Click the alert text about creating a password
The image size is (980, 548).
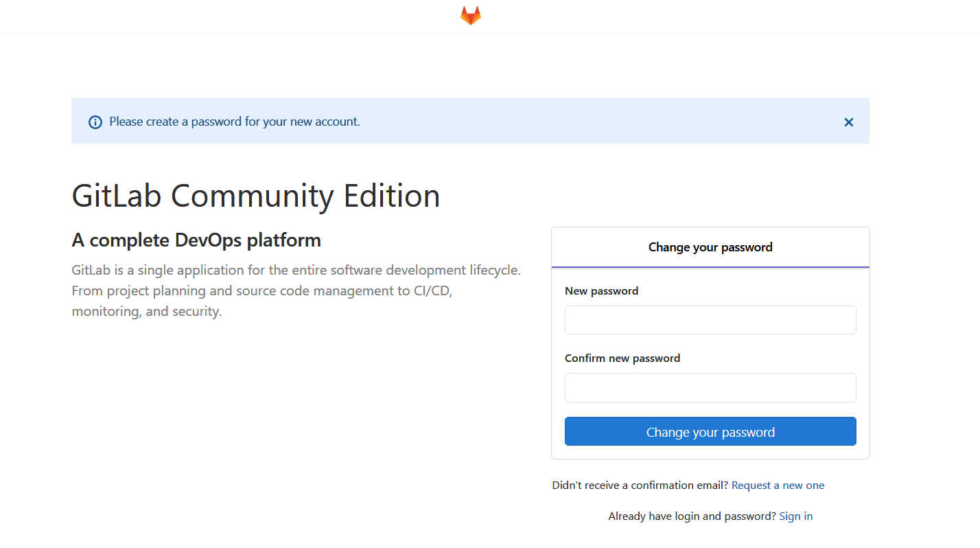(x=235, y=122)
